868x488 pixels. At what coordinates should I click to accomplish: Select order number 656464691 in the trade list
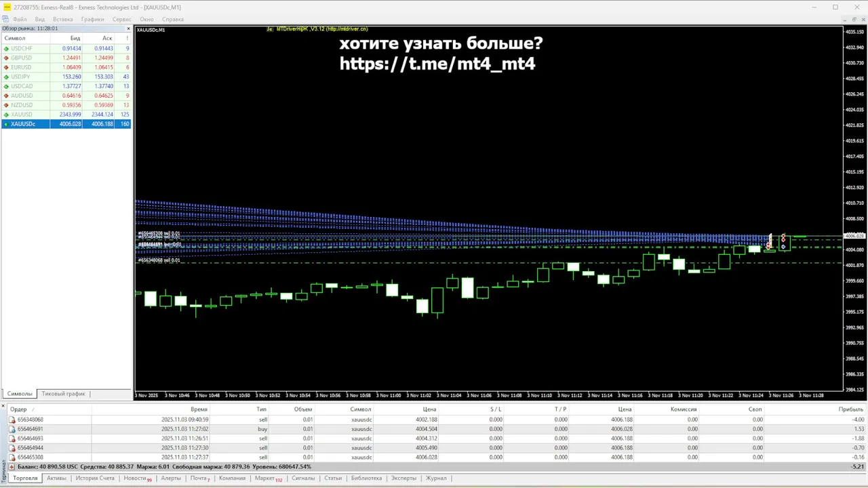tap(30, 429)
